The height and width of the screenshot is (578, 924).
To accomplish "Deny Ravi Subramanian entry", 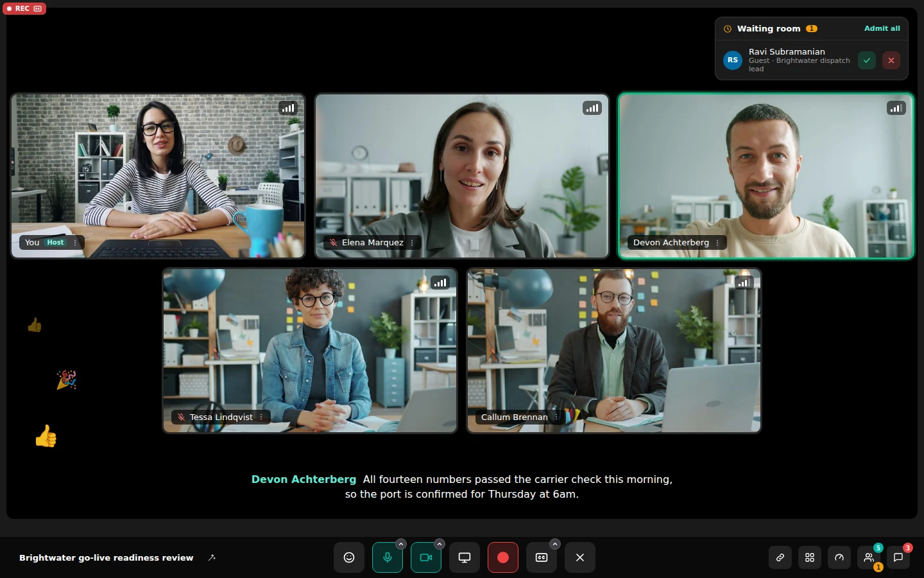I will 891,60.
